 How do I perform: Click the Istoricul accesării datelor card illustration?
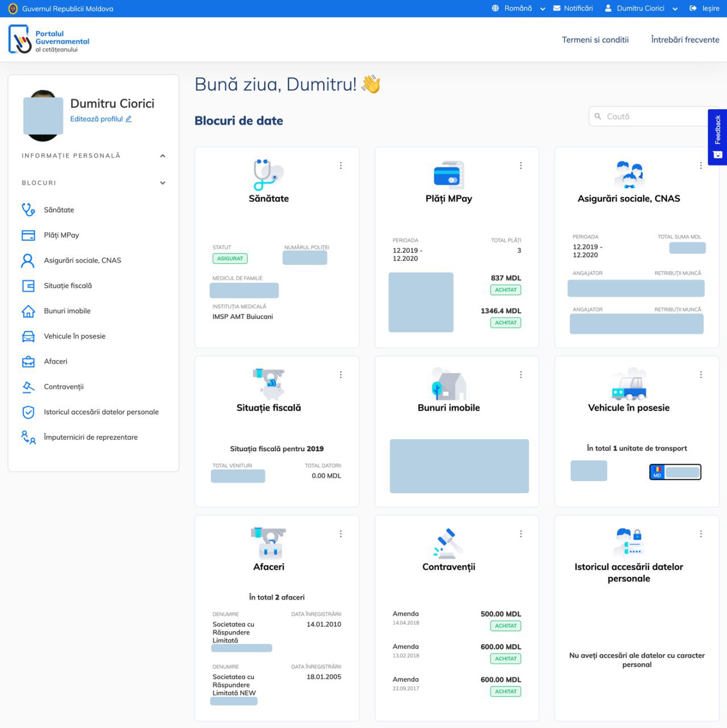(629, 542)
